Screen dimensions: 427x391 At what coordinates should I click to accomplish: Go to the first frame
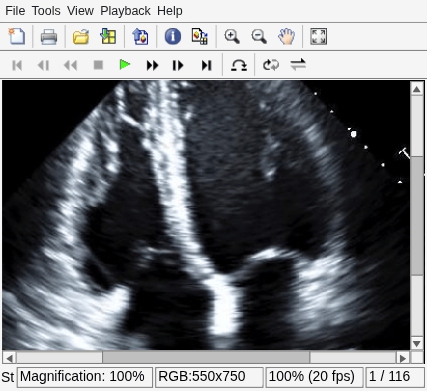(x=17, y=65)
